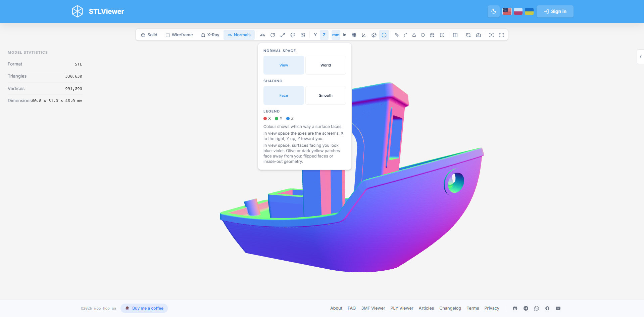Choose World normal space
Viewport: 644px width, 317px height.
[x=326, y=65]
